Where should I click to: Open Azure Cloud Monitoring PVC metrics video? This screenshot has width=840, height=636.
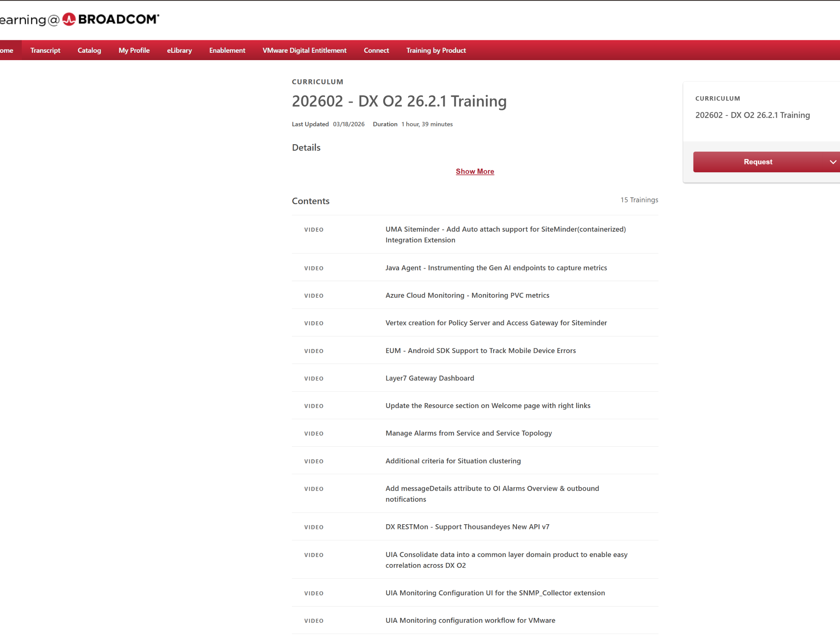coord(467,295)
